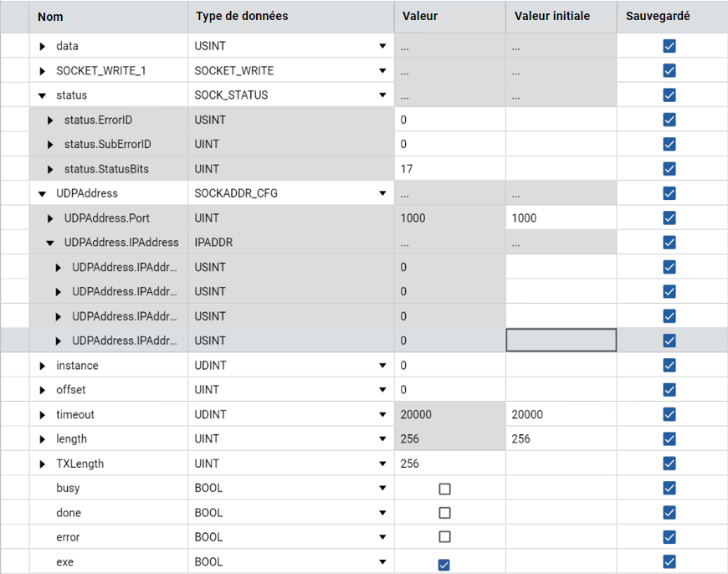
Task: Open data type dropdown for exe
Action: coord(382,562)
